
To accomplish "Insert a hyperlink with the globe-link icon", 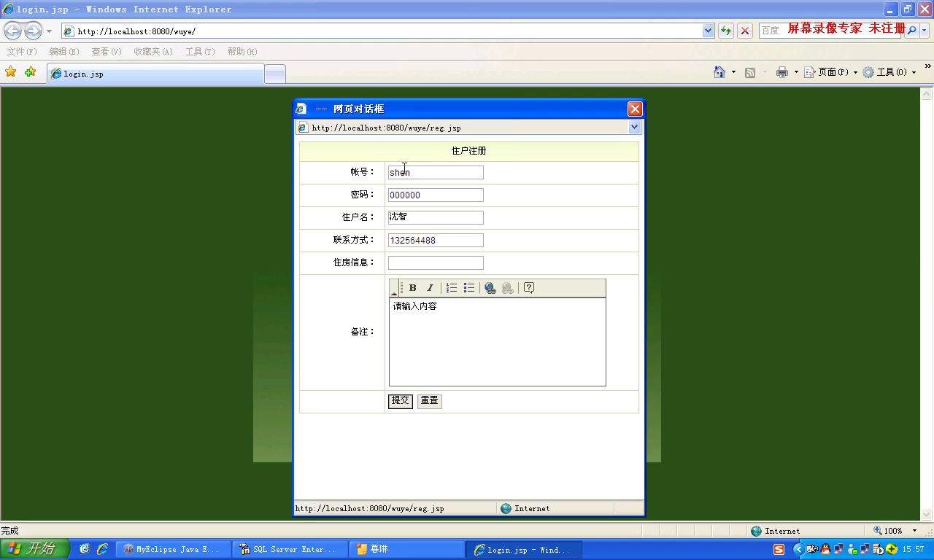I will [490, 288].
